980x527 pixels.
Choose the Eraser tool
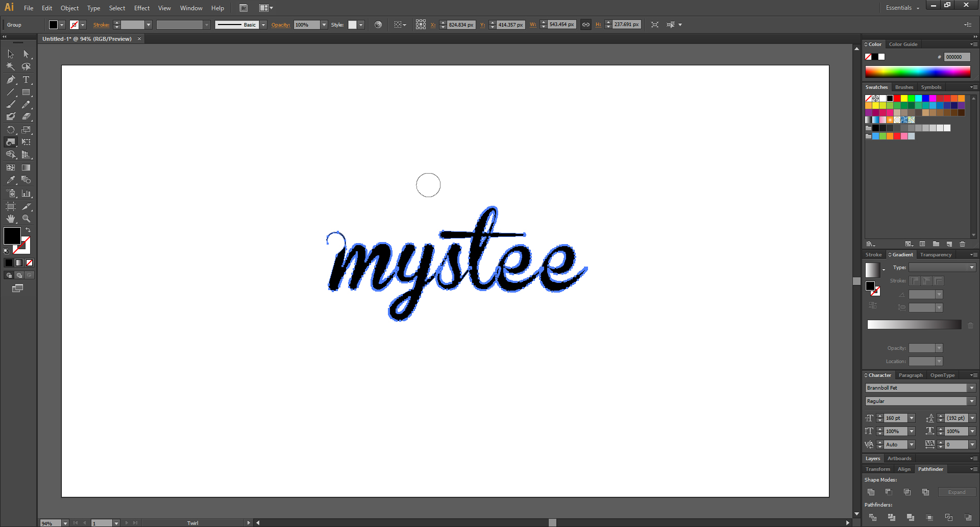pos(26,117)
